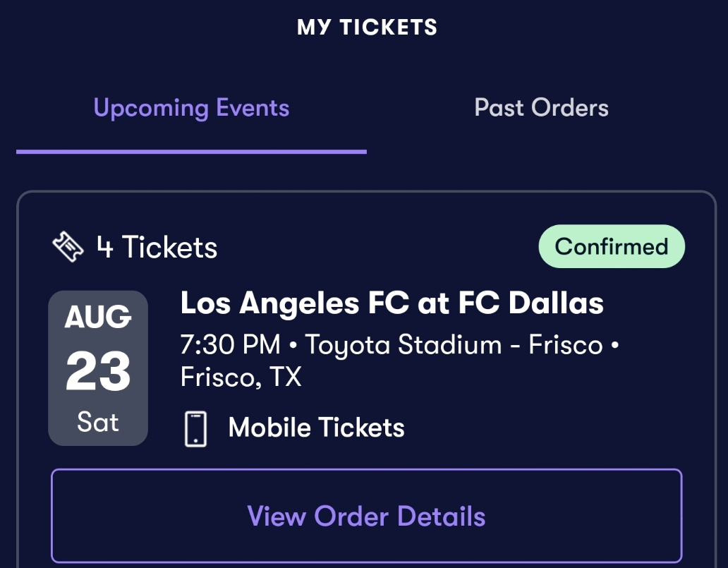Select the Mobile Tickets label
728x568 pixels.
[x=316, y=428]
